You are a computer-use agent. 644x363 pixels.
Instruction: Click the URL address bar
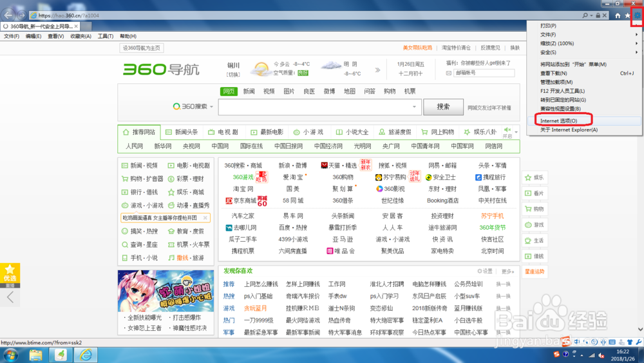[304, 15]
